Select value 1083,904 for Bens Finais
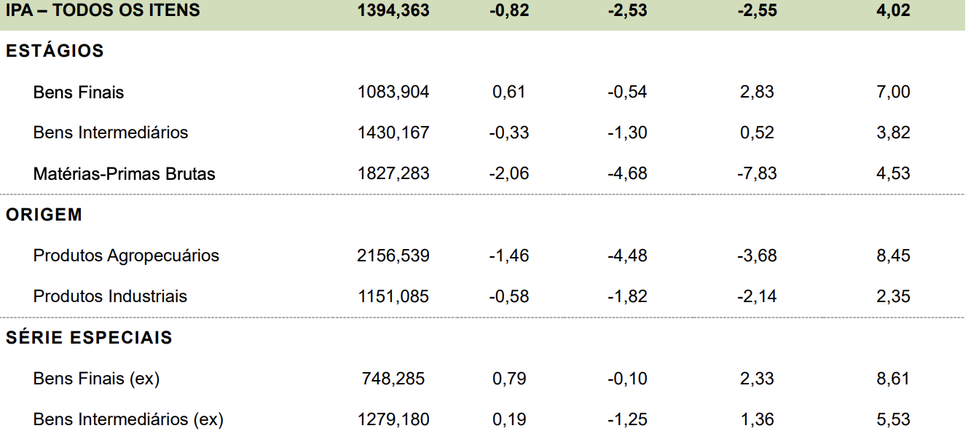The width and height of the screenshot is (971, 439). tap(393, 92)
